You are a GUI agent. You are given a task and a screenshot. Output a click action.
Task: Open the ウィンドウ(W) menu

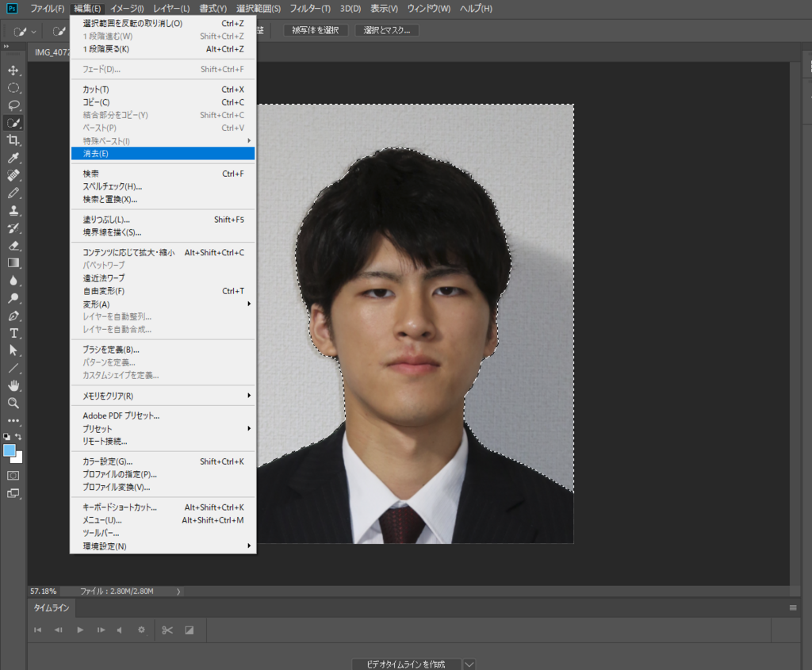click(x=429, y=9)
